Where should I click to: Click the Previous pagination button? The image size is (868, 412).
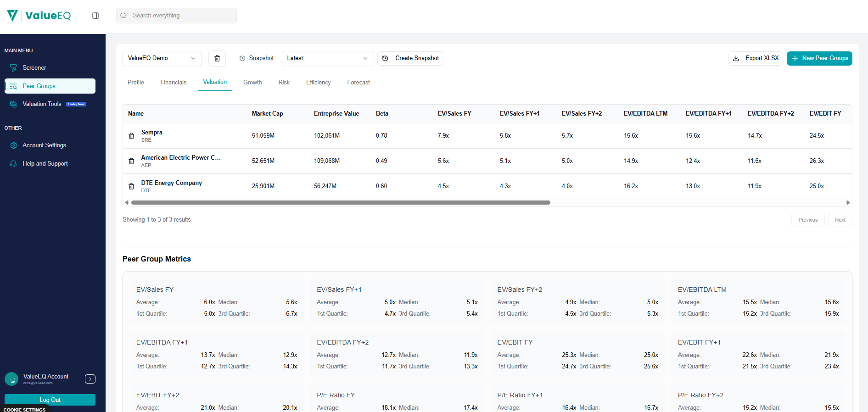click(808, 220)
